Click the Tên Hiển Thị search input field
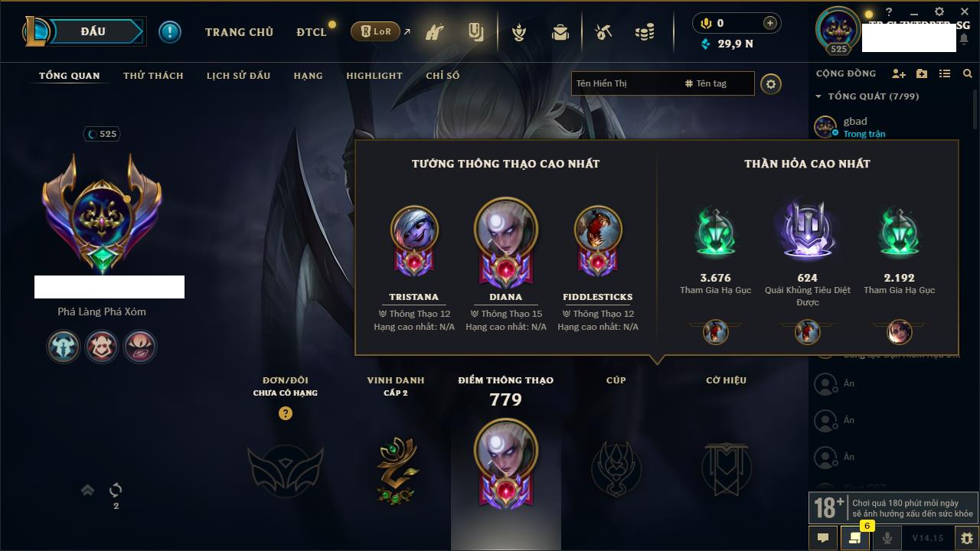 (626, 83)
